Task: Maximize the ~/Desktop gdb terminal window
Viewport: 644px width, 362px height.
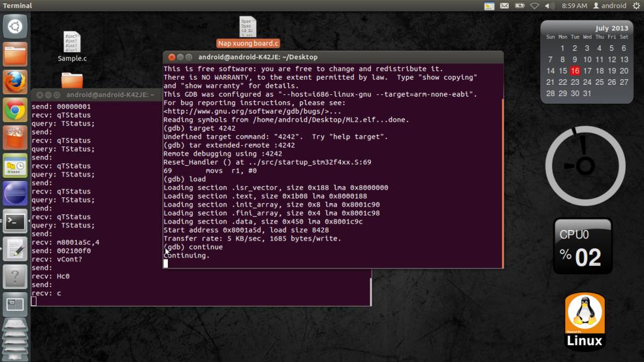Action: pos(189,57)
